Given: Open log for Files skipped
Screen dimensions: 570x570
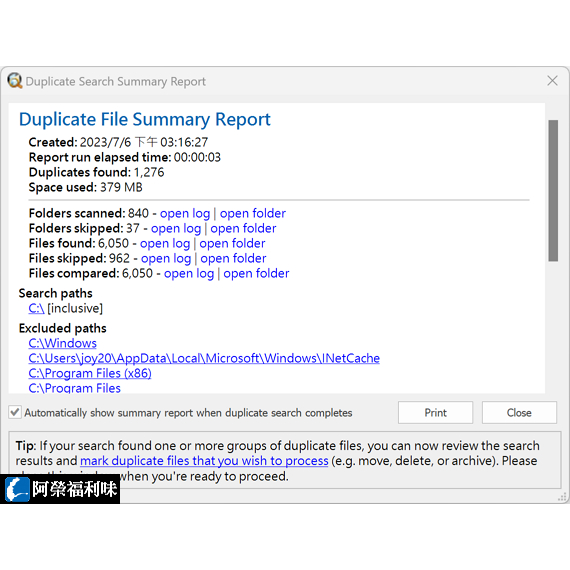Looking at the screenshot, I should (166, 258).
